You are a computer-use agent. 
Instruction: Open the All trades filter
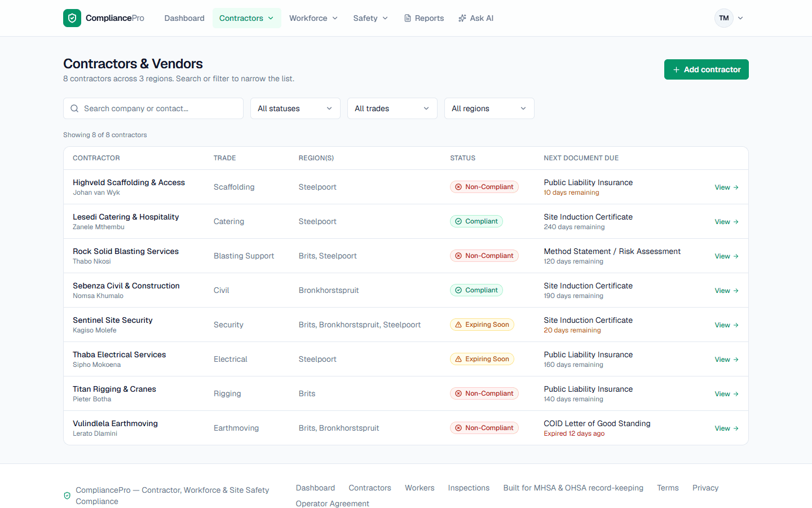pyautogui.click(x=392, y=108)
